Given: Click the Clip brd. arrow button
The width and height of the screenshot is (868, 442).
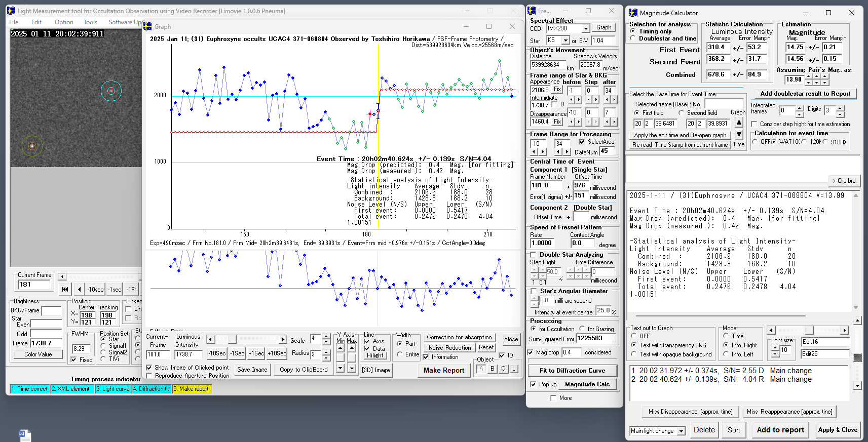Looking at the screenshot, I should tap(844, 181).
